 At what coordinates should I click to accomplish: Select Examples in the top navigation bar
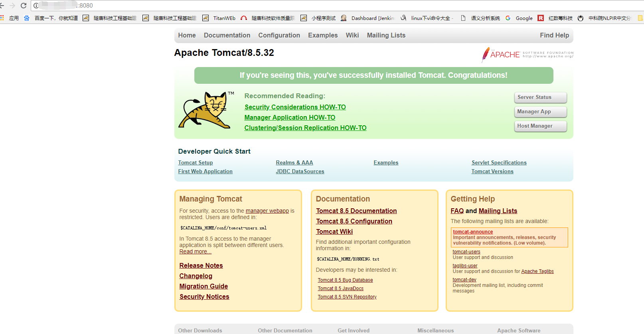[x=323, y=35]
